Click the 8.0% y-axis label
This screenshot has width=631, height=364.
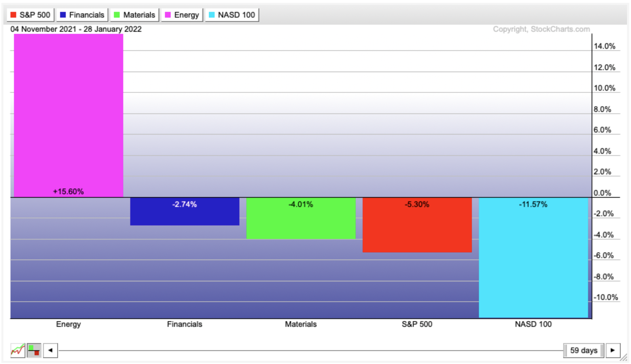point(602,109)
